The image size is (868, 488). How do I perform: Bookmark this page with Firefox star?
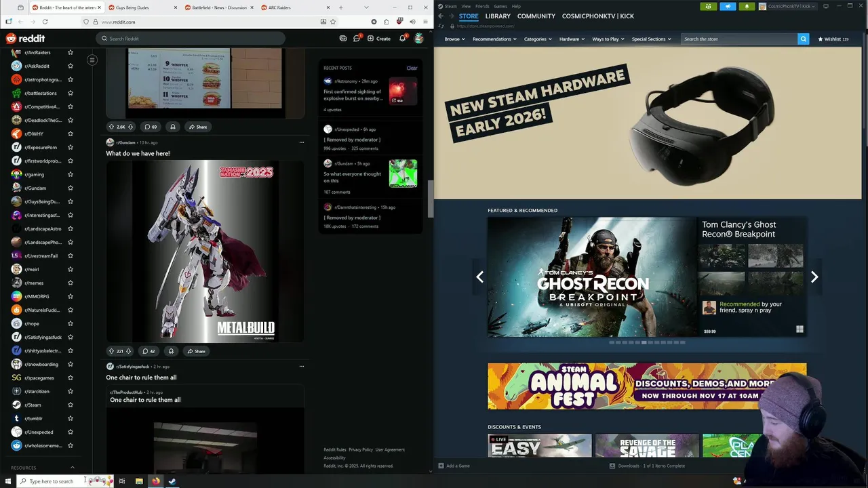click(333, 22)
